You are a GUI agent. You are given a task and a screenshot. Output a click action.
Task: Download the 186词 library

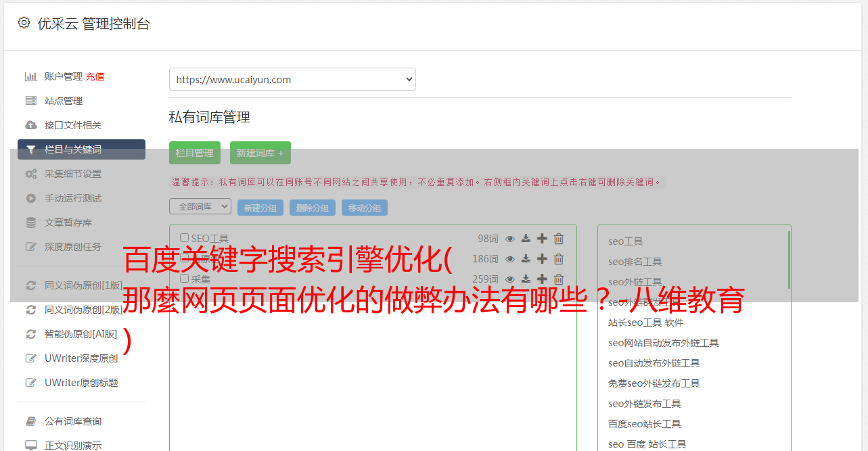click(x=526, y=258)
